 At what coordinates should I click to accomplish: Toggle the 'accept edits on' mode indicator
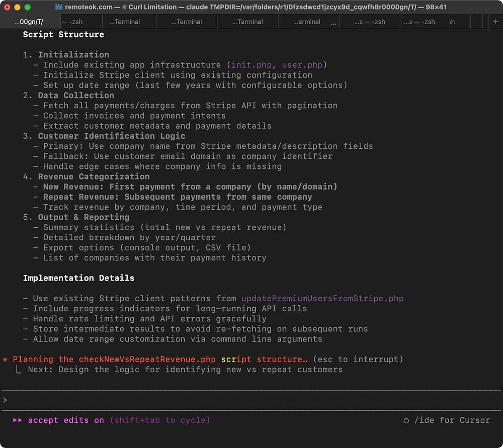pos(66,420)
